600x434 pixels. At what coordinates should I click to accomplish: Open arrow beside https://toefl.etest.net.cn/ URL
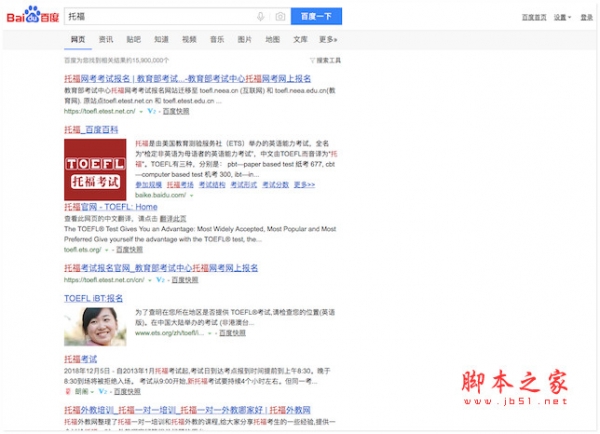coord(141,111)
